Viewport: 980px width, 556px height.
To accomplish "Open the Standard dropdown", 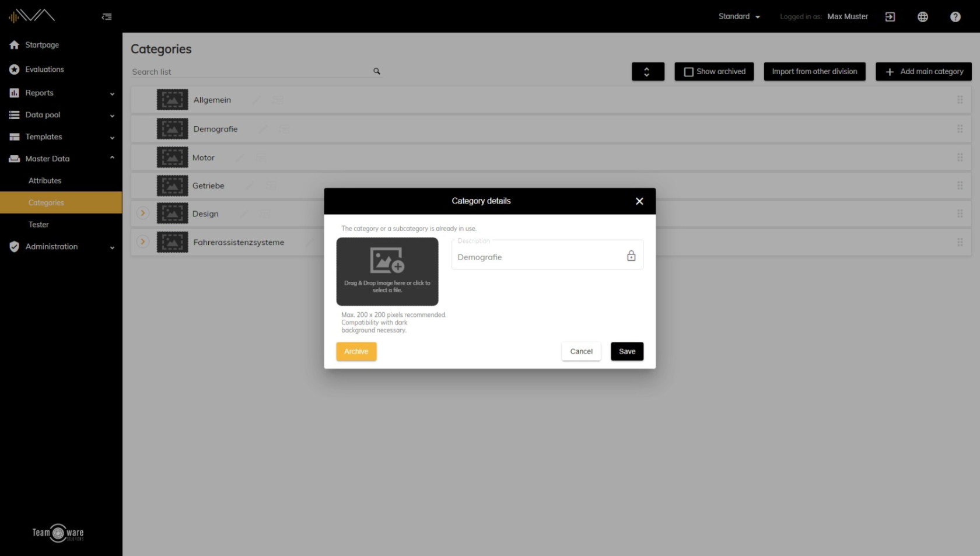I will click(739, 16).
